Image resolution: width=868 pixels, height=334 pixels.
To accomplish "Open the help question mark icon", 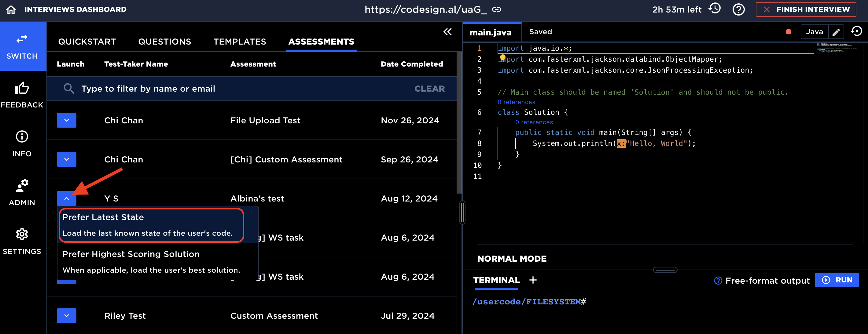I will pos(738,9).
